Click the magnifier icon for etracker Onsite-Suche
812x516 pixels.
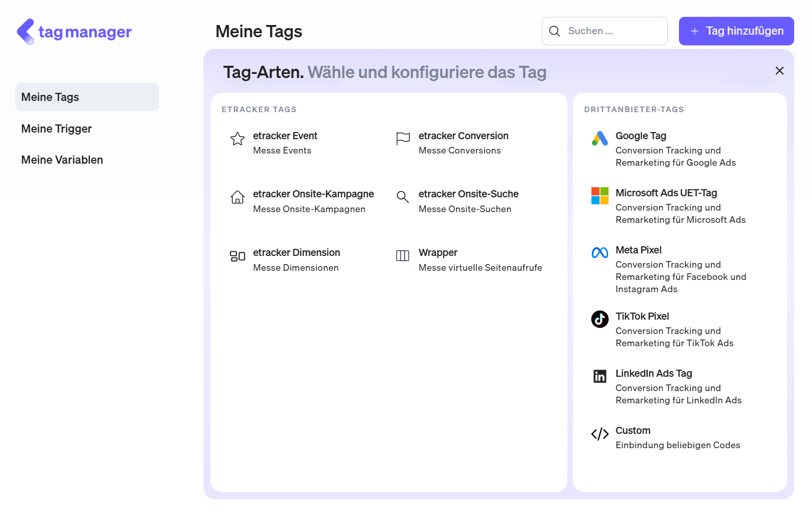point(403,197)
